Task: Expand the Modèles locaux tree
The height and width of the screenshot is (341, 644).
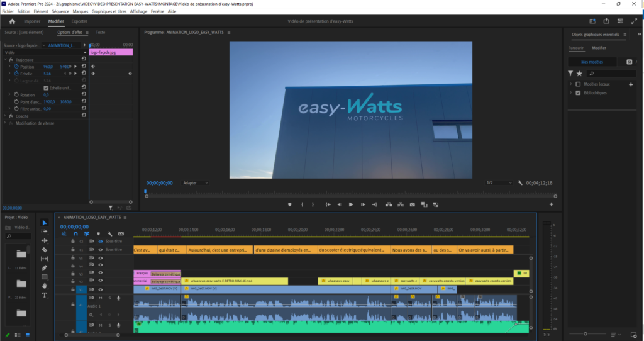Action: coord(571,84)
